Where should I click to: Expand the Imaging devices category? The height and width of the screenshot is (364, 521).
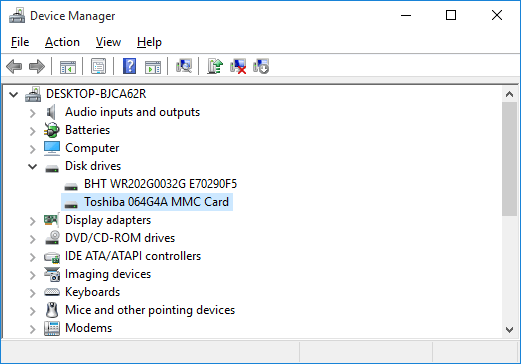(32, 275)
